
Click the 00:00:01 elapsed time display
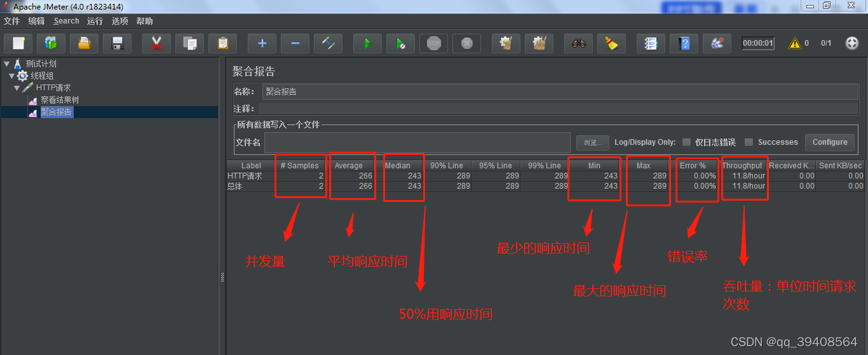pyautogui.click(x=758, y=43)
